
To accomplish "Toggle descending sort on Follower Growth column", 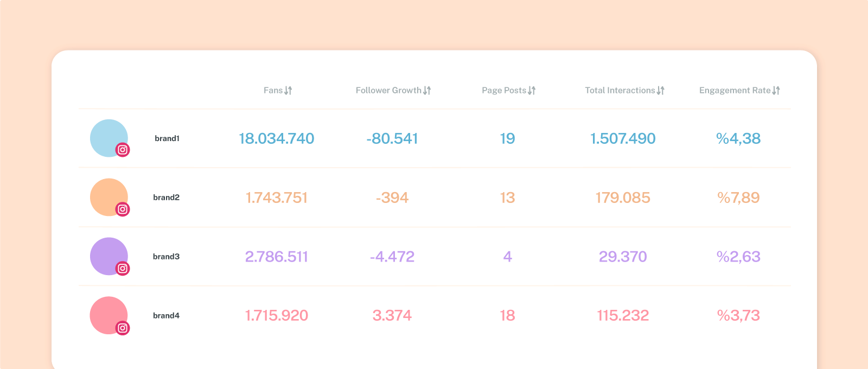I will pyautogui.click(x=428, y=90).
